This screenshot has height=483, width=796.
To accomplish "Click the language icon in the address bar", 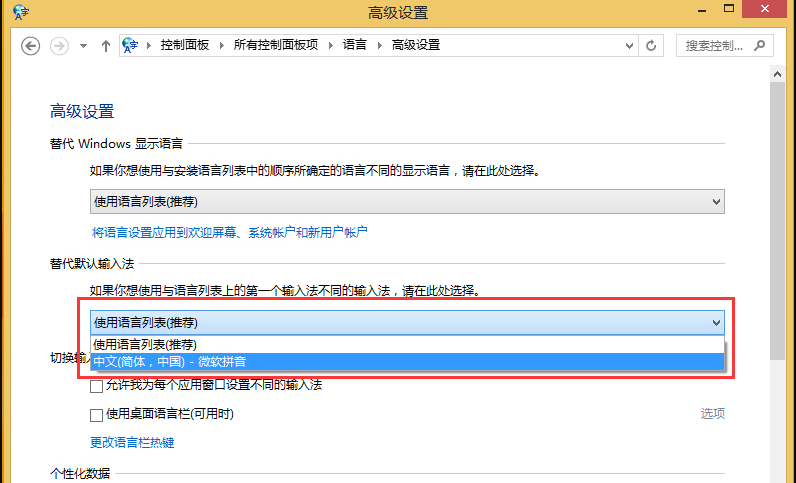I will point(130,46).
